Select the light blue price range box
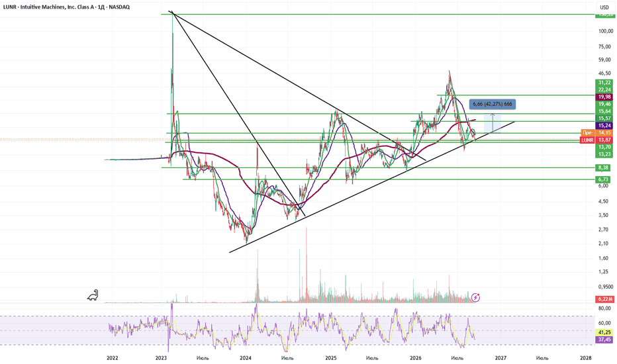The image size is (617, 364). pos(493,123)
